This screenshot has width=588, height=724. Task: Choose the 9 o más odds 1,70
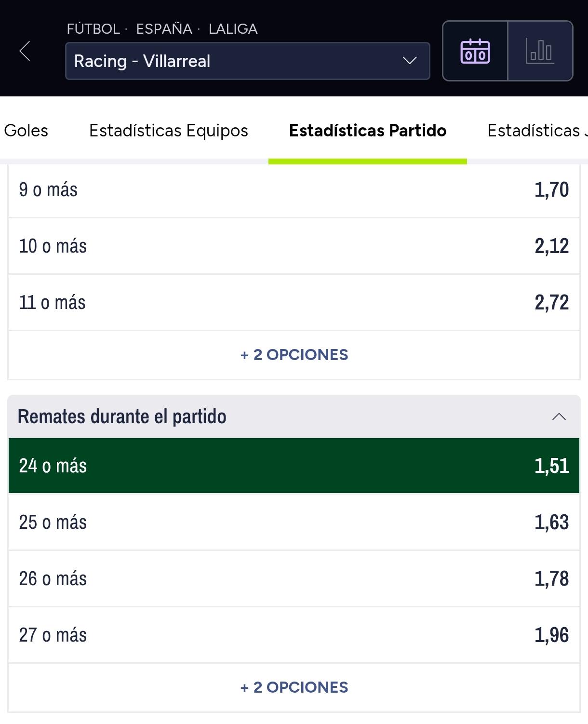[x=294, y=190]
